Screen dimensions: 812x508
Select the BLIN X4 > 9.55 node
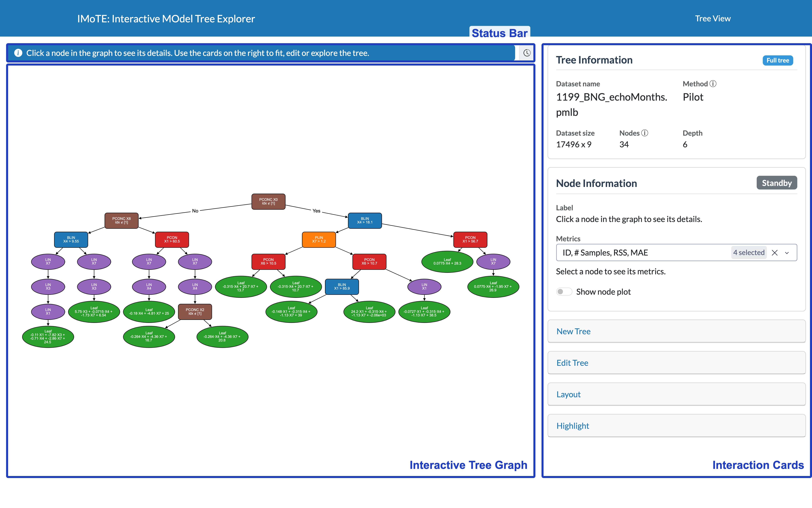71,240
